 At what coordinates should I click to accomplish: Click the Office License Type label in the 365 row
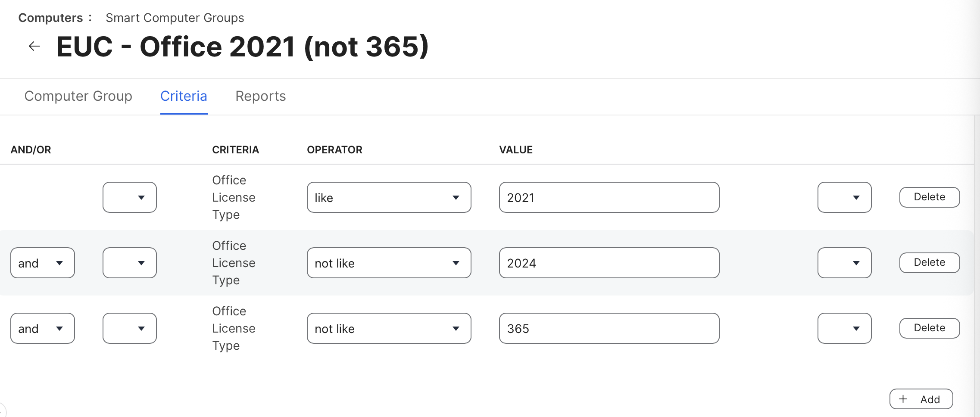[234, 328]
